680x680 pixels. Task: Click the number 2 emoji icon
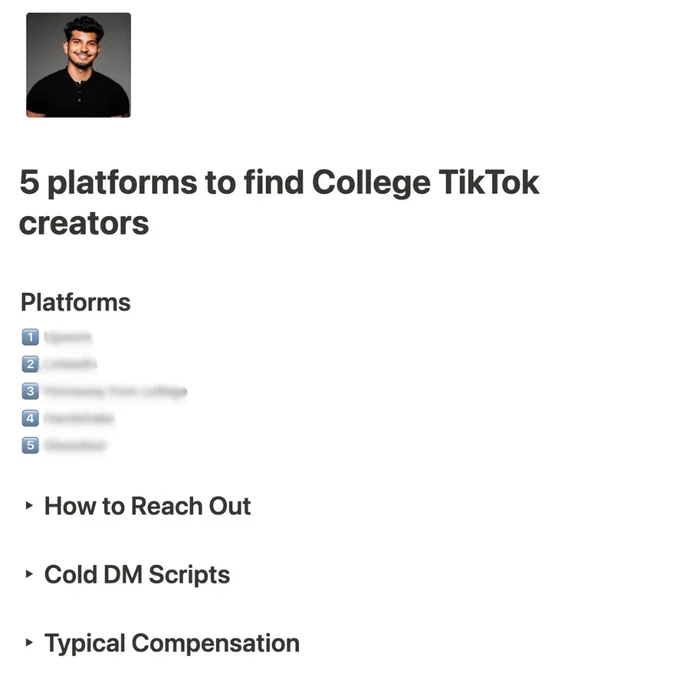pos(30,364)
